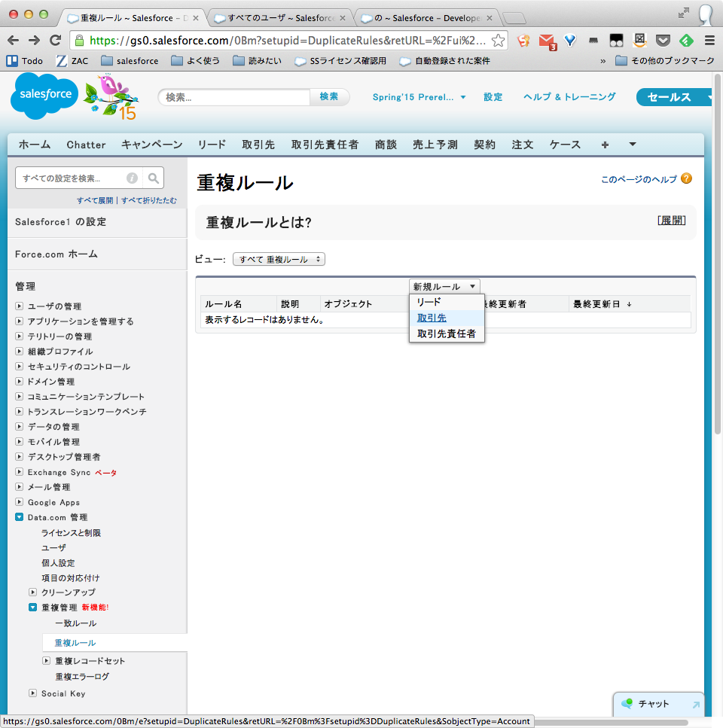Screen dimensions: 723x728
Task: Open Chrome hamburger menu
Action: (709, 41)
